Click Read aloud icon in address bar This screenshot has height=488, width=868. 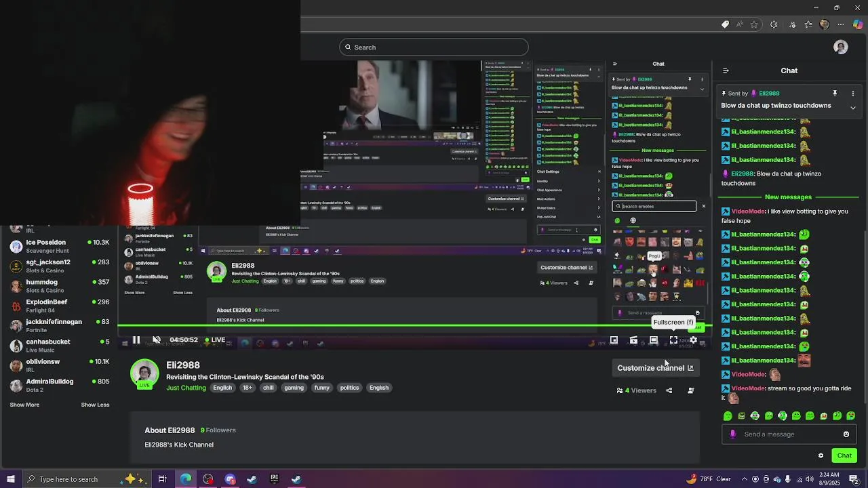(x=740, y=24)
